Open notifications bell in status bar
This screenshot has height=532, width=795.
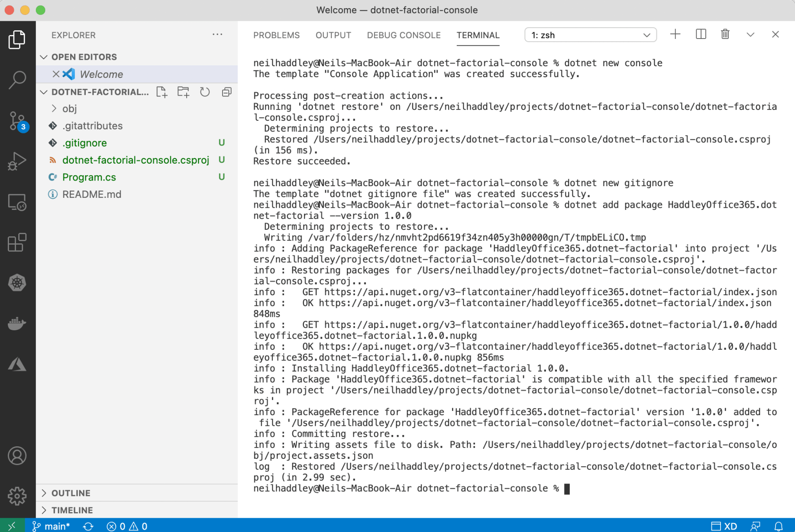pos(779,526)
